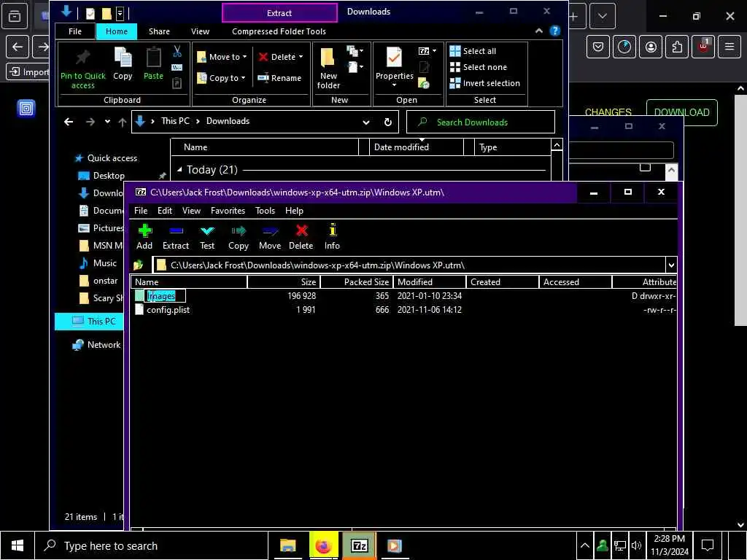Open Music in the navigation pane
This screenshot has height=560, width=747.
pyautogui.click(x=98, y=262)
